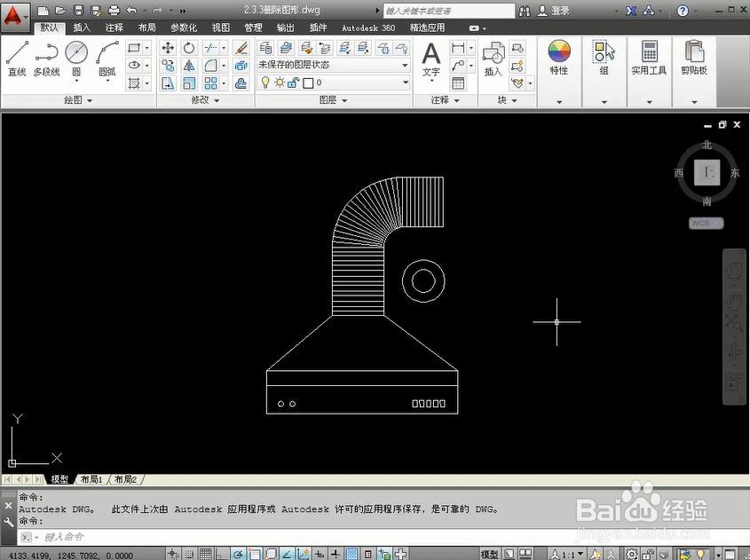Toggle ortho mode in status bar
This screenshot has width=750, height=560.
point(222,555)
